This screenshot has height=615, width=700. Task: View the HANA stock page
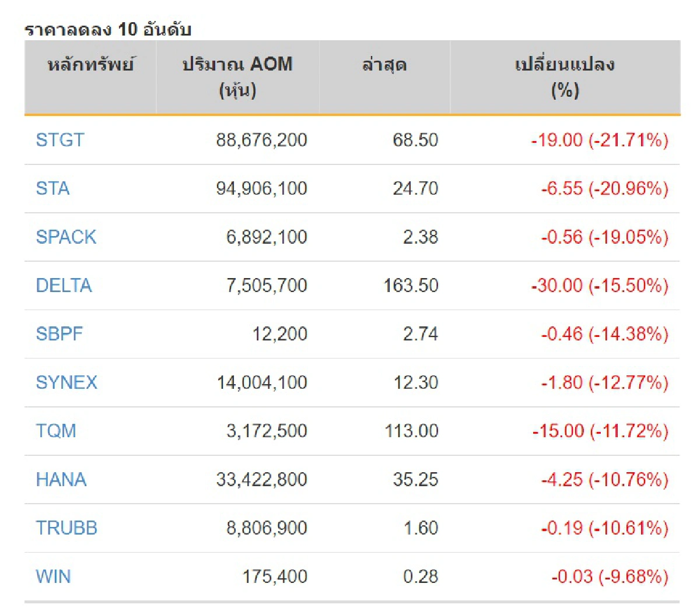click(61, 479)
